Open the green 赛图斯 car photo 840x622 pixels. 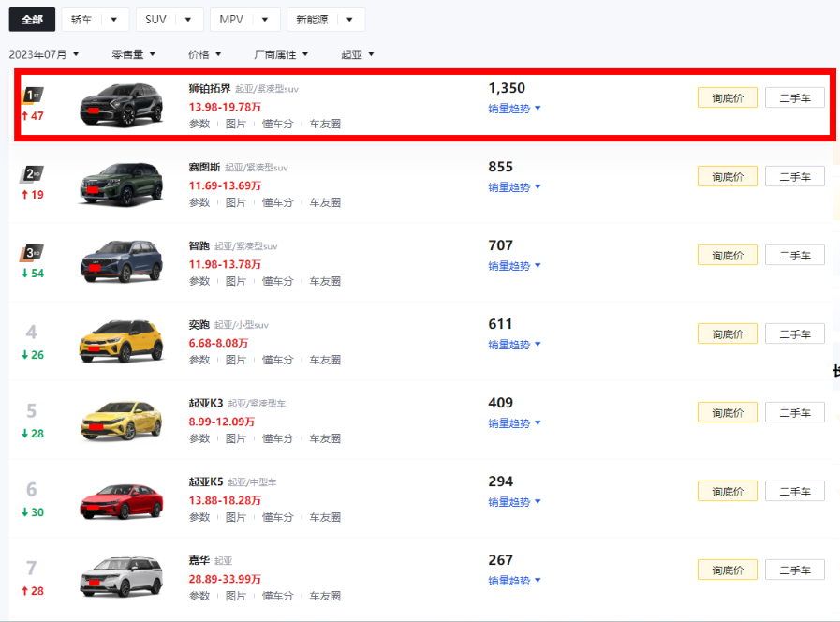[x=122, y=184]
